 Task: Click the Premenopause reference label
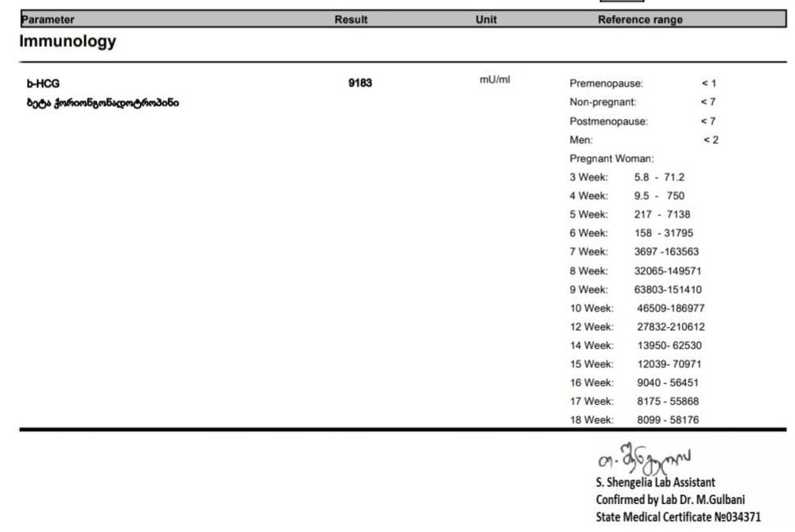[x=607, y=83]
